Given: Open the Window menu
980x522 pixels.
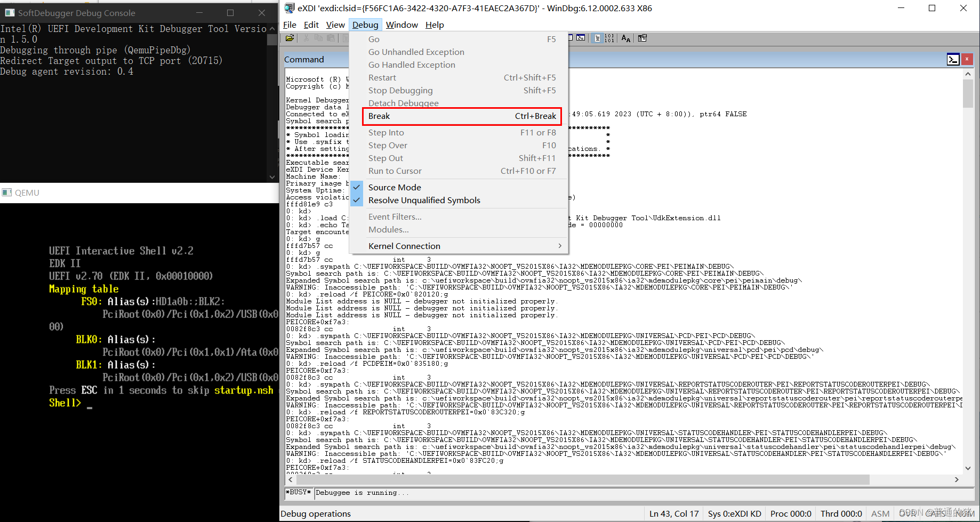Looking at the screenshot, I should [401, 25].
